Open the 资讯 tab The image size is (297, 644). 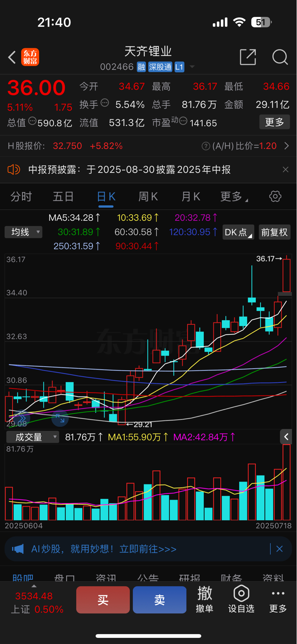(x=106, y=578)
